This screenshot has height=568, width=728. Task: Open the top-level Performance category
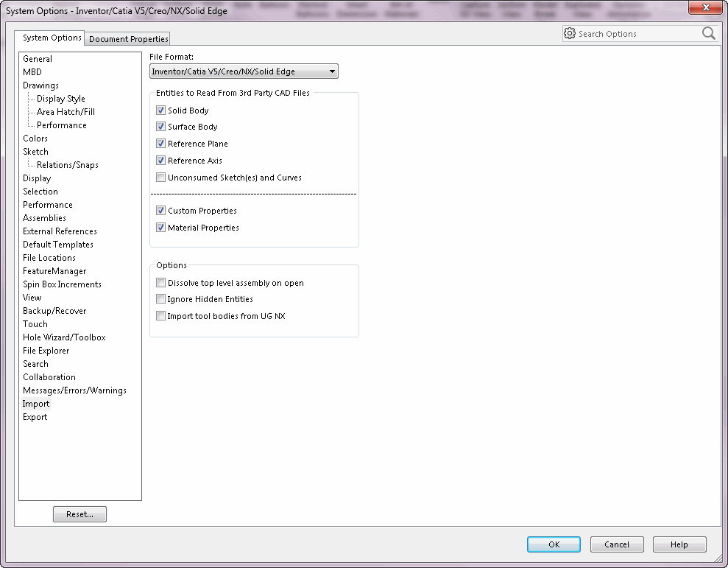(x=47, y=205)
